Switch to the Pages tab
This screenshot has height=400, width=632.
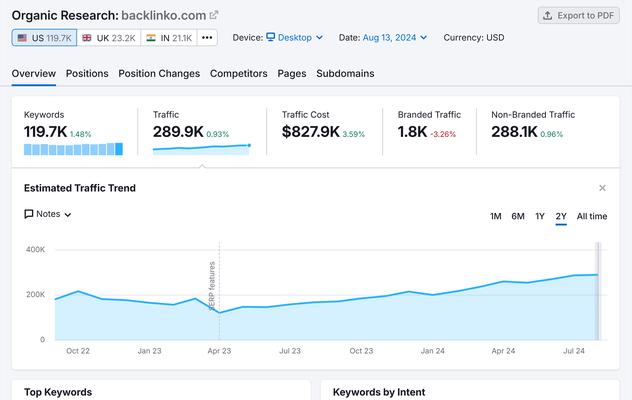[292, 73]
